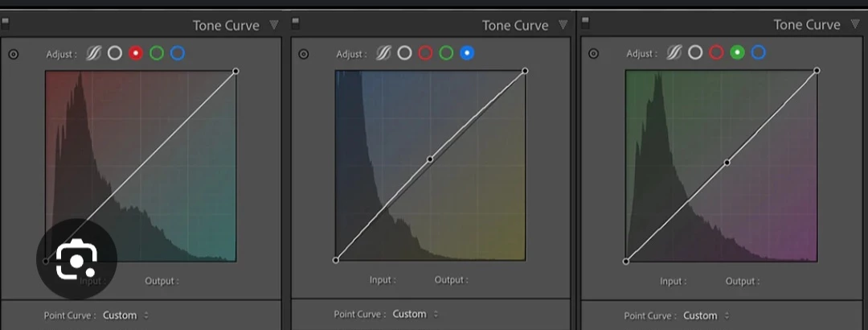Click Adjust label in middle panel
This screenshot has height=330, width=868.
point(351,55)
